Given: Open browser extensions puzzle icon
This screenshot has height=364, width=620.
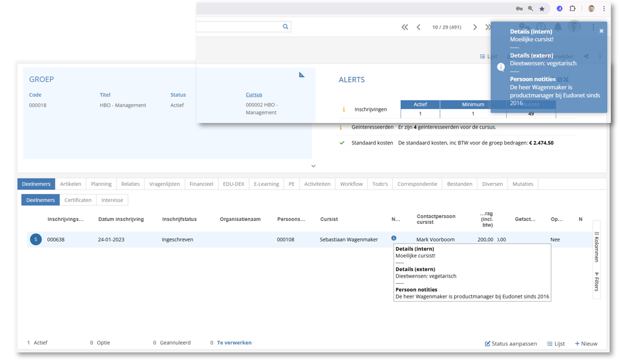Looking at the screenshot, I should [572, 9].
